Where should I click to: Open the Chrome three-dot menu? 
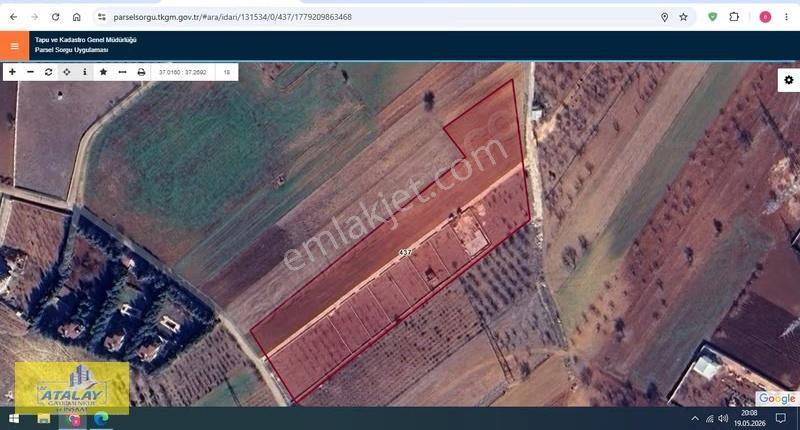point(786,17)
